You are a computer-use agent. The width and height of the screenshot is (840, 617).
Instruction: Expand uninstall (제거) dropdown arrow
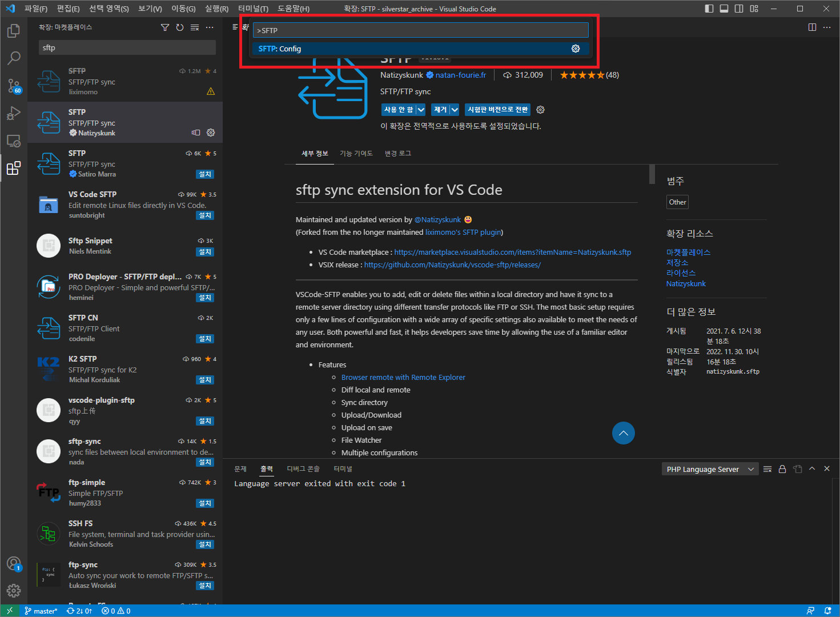pyautogui.click(x=455, y=110)
